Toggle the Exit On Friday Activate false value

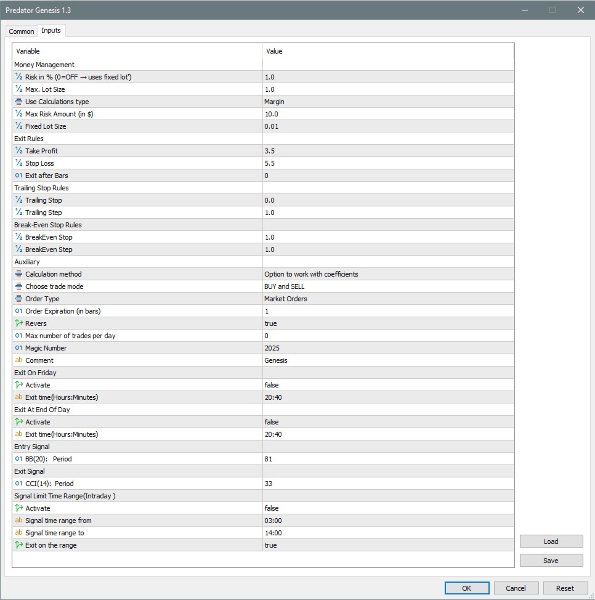(388, 385)
